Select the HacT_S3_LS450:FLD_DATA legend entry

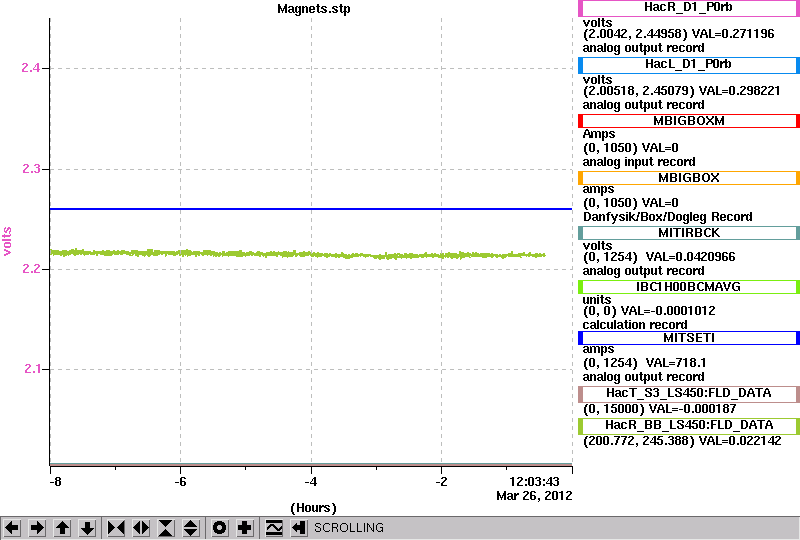pyautogui.click(x=688, y=394)
